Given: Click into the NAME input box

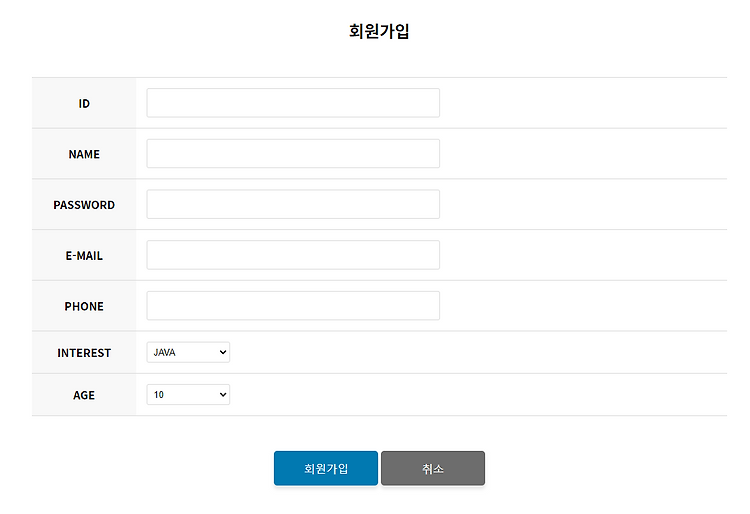Looking at the screenshot, I should [293, 153].
